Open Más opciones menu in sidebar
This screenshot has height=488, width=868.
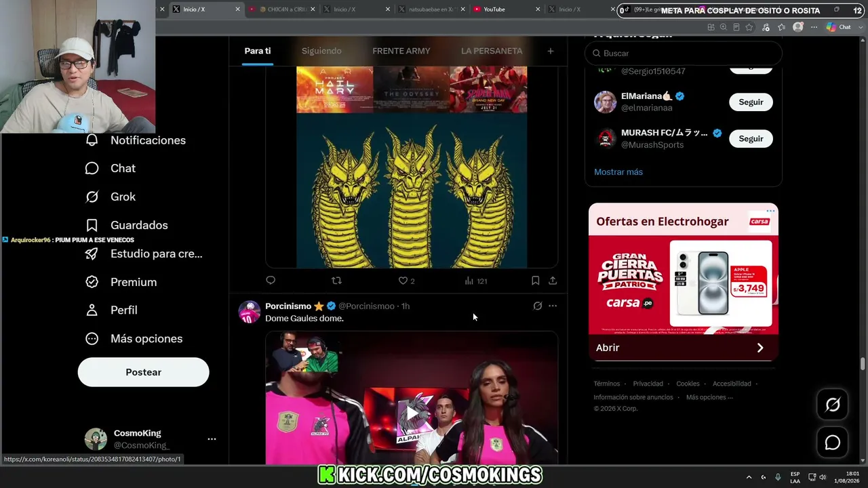click(x=134, y=338)
